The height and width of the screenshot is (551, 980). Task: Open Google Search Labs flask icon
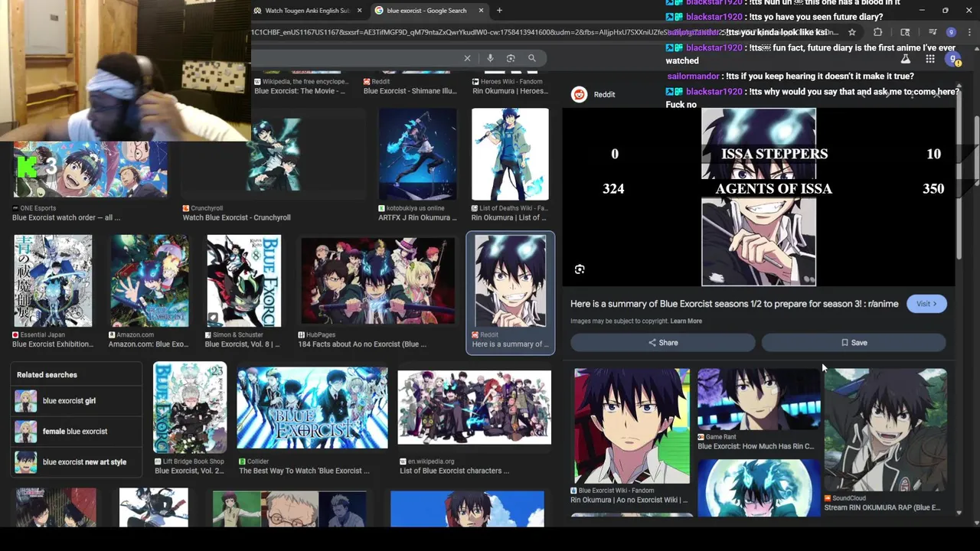pos(906,59)
